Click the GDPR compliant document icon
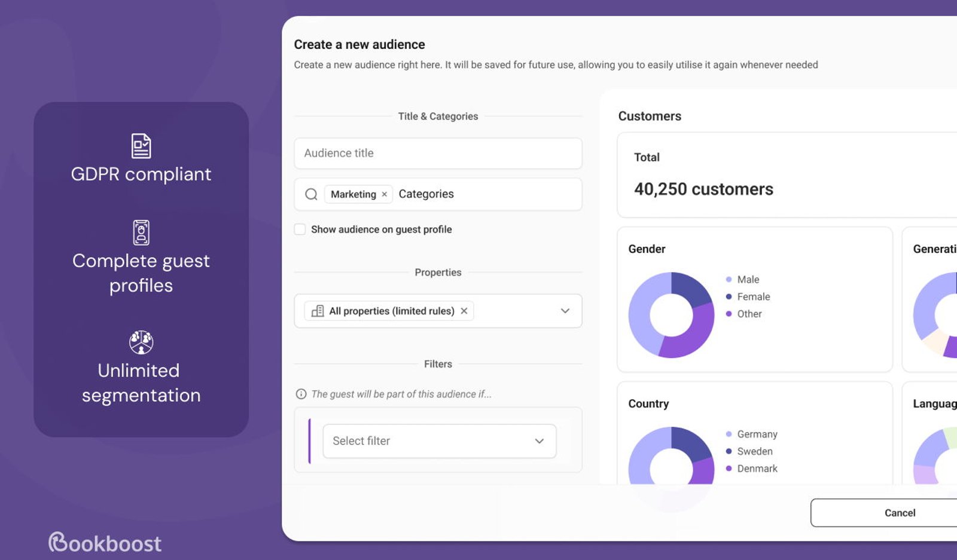Image resolution: width=957 pixels, height=560 pixels. [x=141, y=146]
